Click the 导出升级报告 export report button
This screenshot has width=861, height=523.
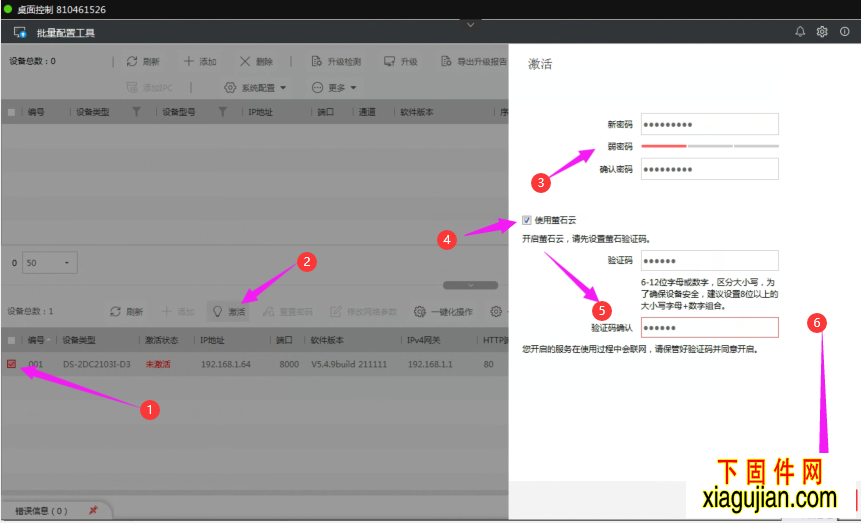[474, 62]
